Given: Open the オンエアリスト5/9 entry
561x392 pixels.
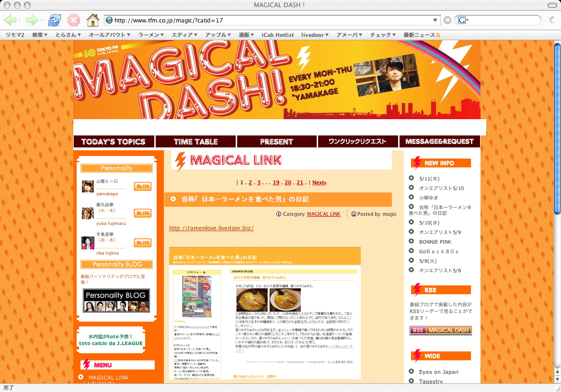Looking at the screenshot, I should [x=440, y=232].
